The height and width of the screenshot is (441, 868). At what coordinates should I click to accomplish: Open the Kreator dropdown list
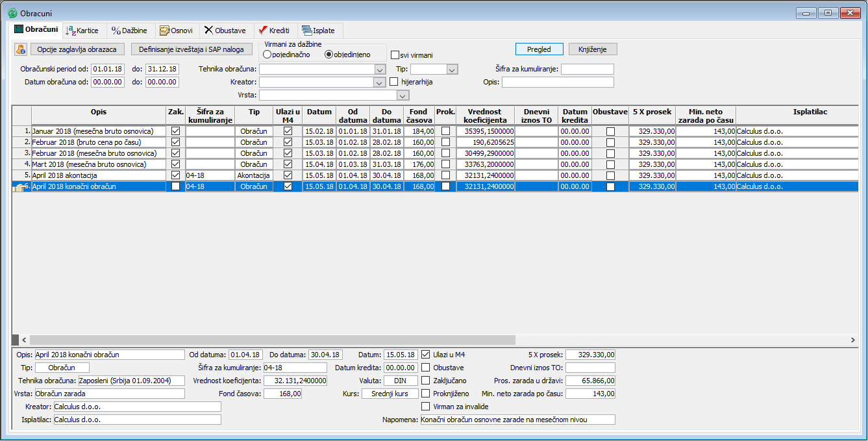pyautogui.click(x=380, y=82)
